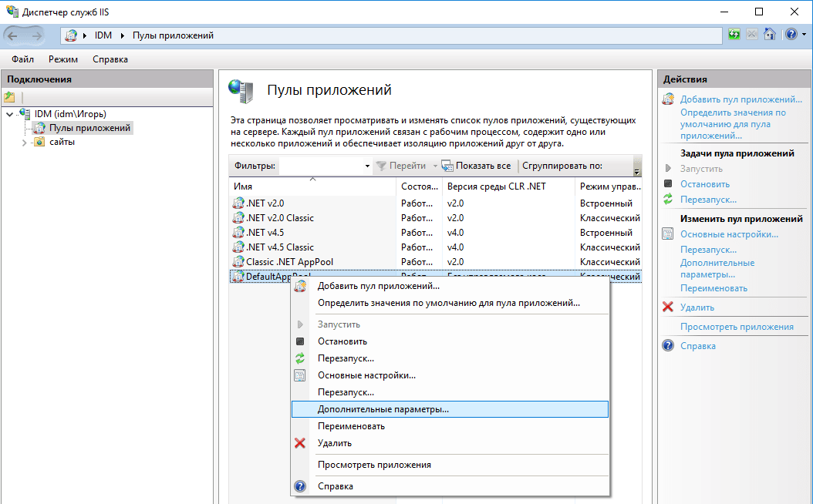Click the Справка icon at the context menu bottom
The image size is (813, 504).
click(300, 486)
